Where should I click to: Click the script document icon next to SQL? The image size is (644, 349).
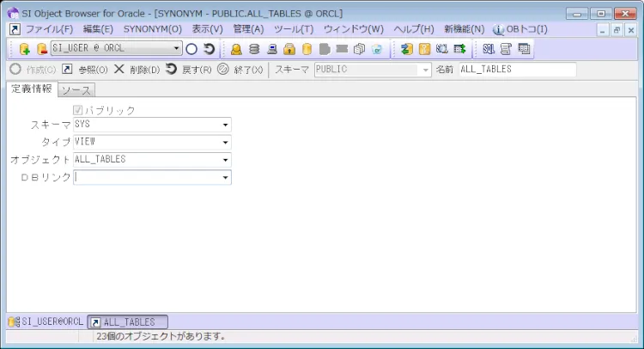pyautogui.click(x=506, y=49)
